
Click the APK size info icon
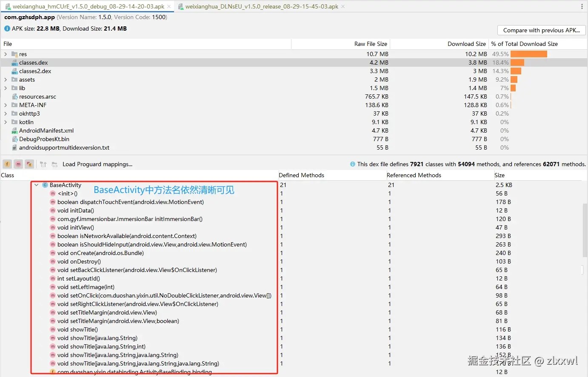[7, 28]
